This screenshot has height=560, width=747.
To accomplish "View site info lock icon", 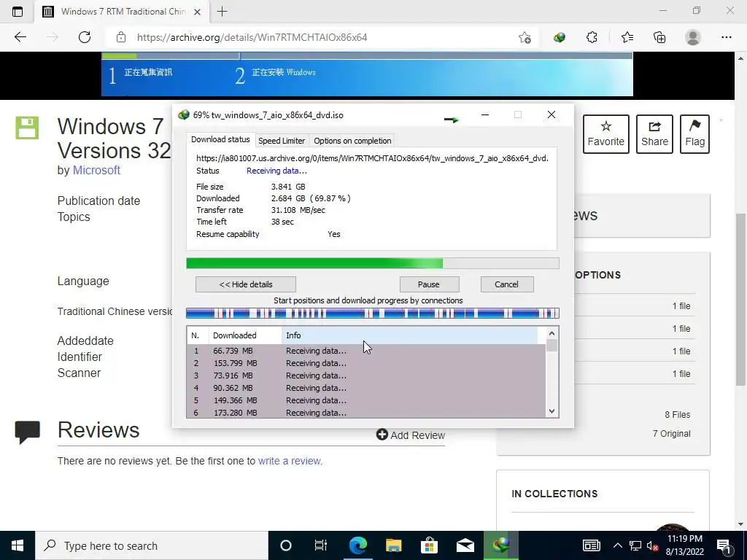I will (121, 37).
